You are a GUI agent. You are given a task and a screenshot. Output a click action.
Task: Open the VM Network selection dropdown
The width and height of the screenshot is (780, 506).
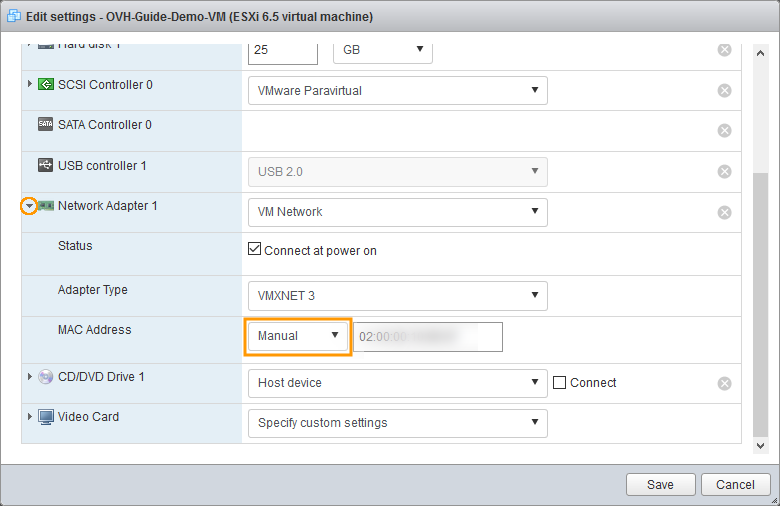(x=397, y=212)
